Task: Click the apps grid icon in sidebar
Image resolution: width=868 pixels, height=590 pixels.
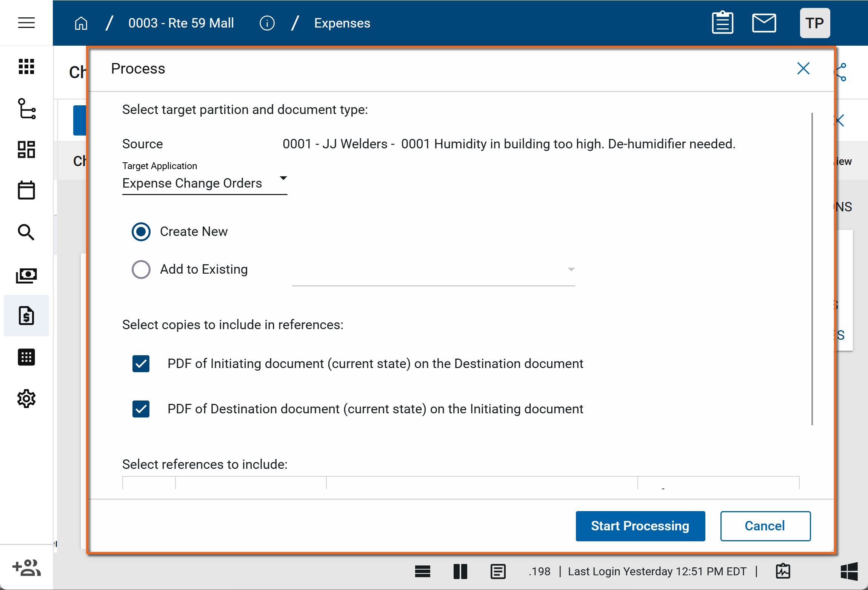Action: click(26, 66)
